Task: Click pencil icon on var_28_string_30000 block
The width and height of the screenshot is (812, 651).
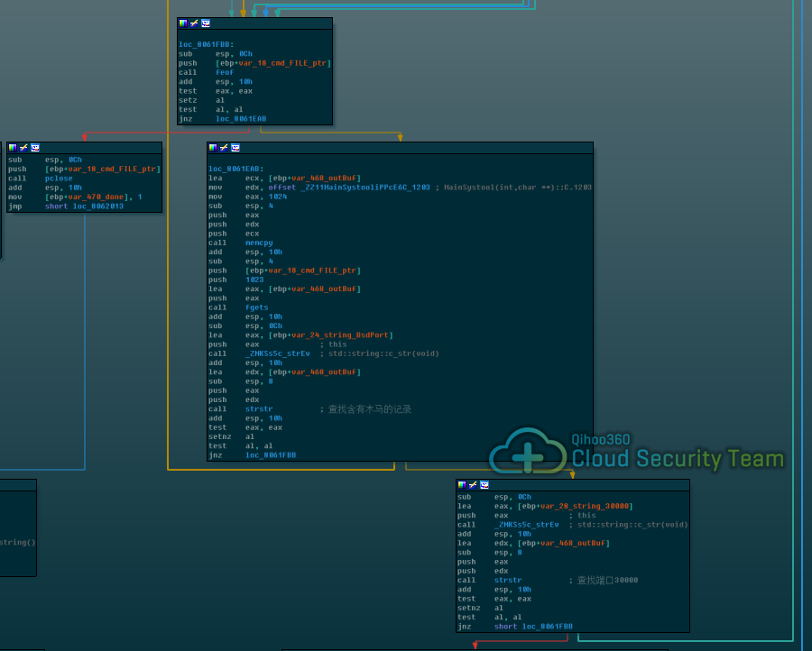Action: 473,484
